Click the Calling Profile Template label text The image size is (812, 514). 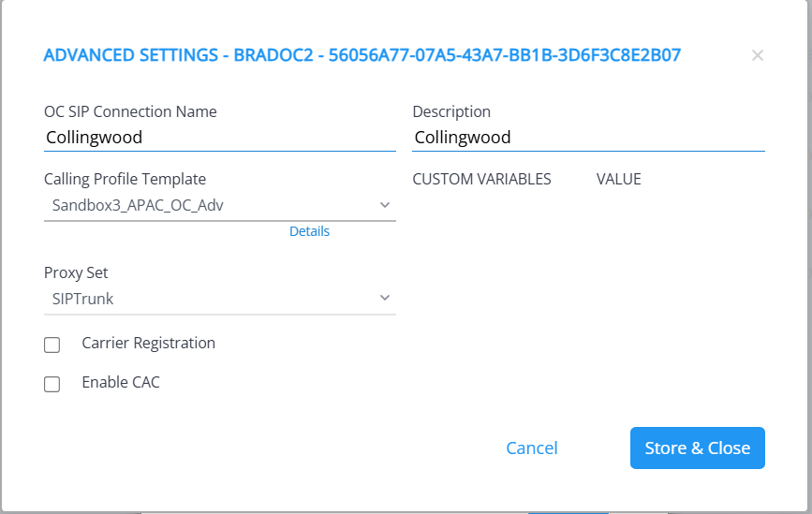pos(125,179)
